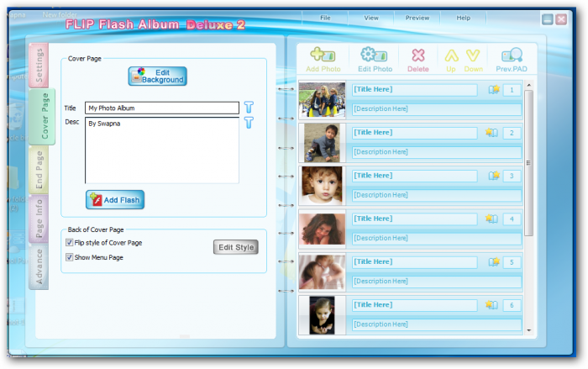Click the Title field containing My Photo Album

point(162,108)
